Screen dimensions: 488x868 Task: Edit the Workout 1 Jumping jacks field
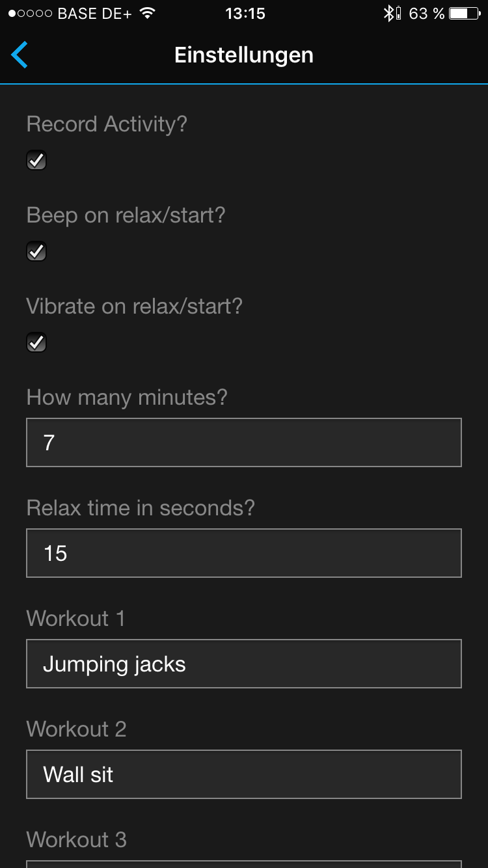[x=244, y=664]
